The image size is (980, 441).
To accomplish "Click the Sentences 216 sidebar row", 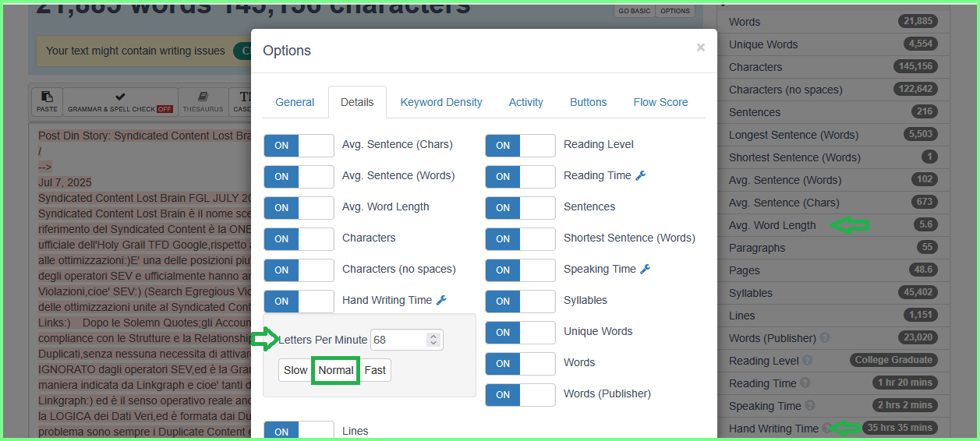I will point(833,112).
